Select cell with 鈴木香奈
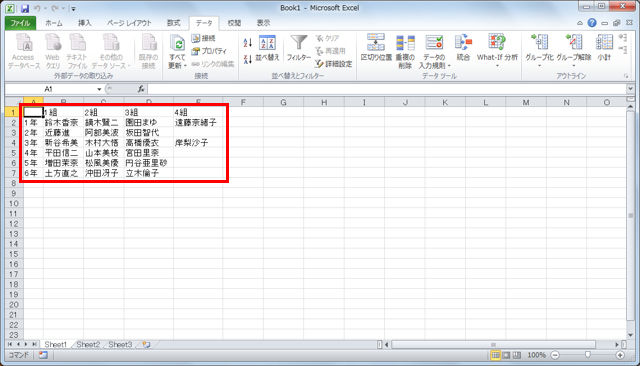 (x=63, y=122)
